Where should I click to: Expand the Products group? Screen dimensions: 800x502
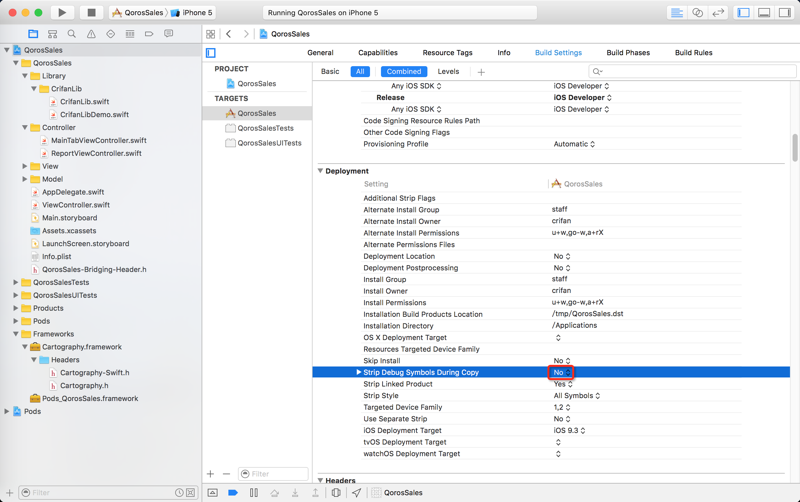(x=15, y=308)
